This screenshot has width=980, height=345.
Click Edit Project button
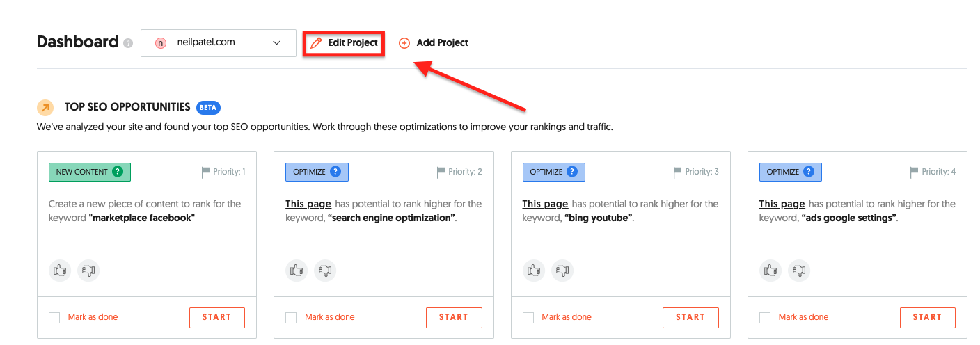pyautogui.click(x=344, y=43)
